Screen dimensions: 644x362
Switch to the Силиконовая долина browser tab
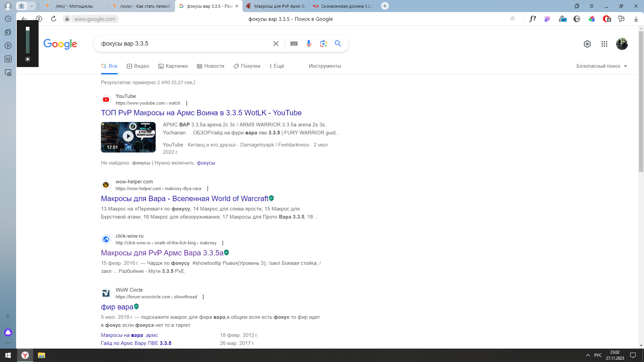click(343, 6)
